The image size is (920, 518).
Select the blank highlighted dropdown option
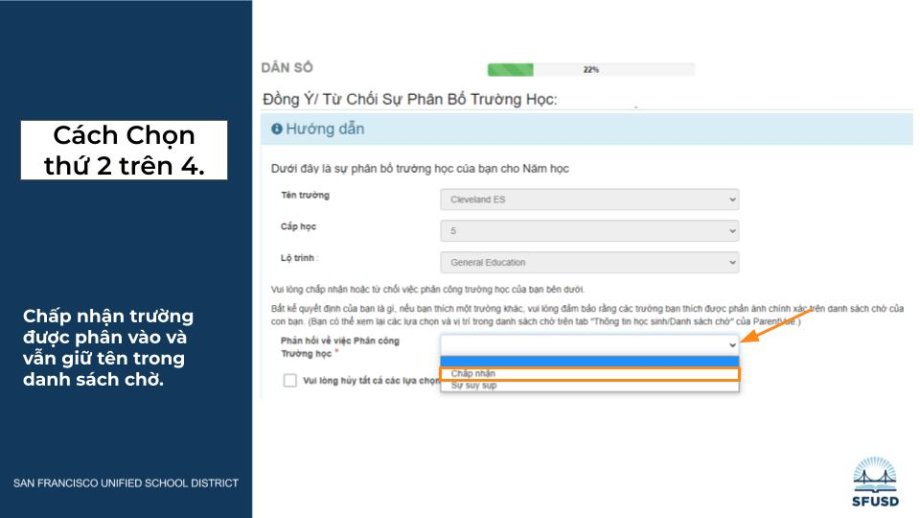(x=589, y=362)
